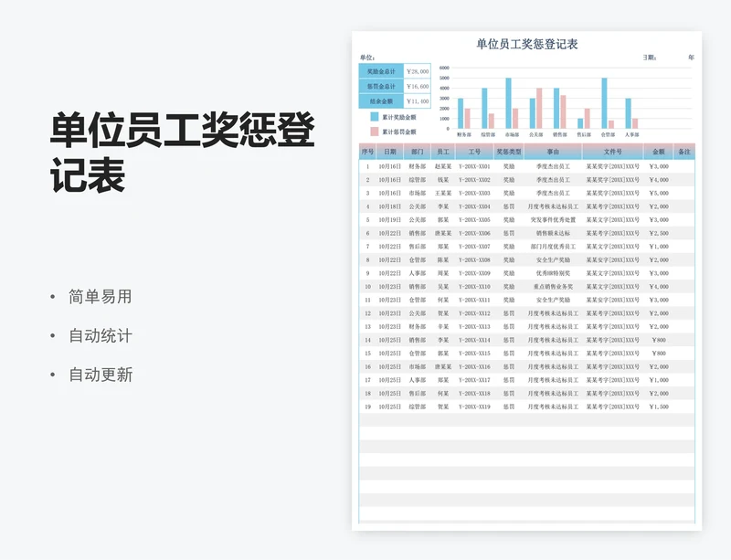Select the 奖励金总计 label cell
Viewport: 731px width, 560px height.
pyautogui.click(x=381, y=71)
